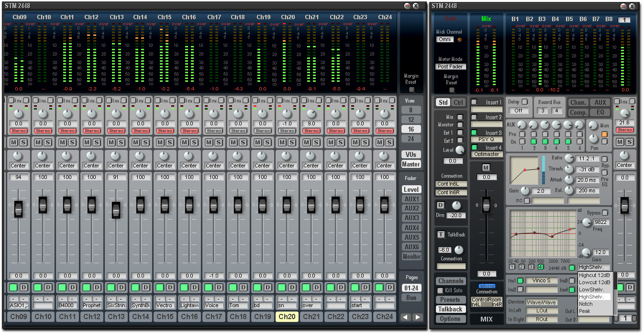Screen dimensions: 644x333
Task: Toggle AUX 3 On button
Action: 544,142
